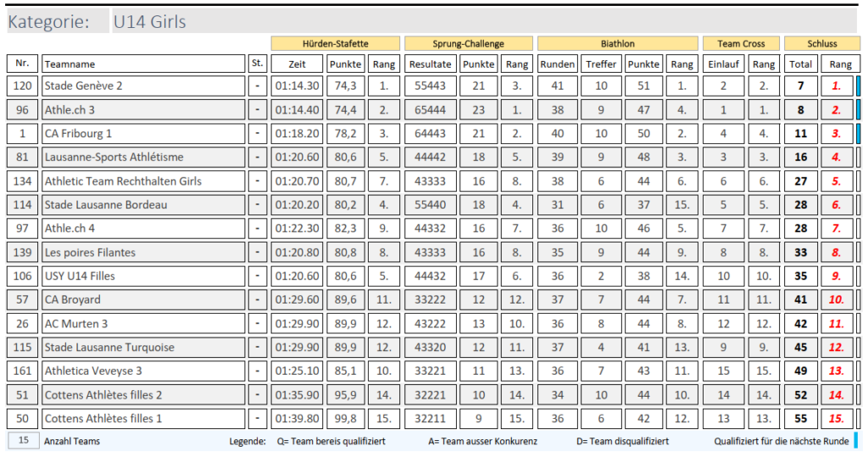Select the Total column header

800,64
